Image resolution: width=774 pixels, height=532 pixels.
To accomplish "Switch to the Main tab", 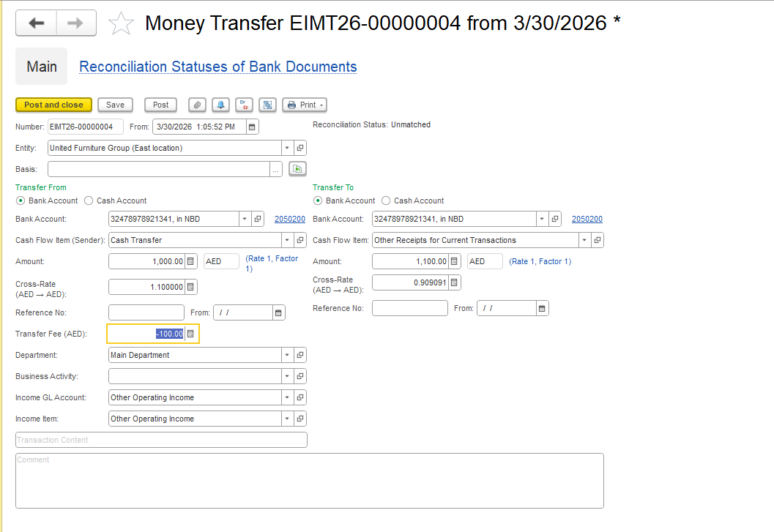I will click(42, 67).
